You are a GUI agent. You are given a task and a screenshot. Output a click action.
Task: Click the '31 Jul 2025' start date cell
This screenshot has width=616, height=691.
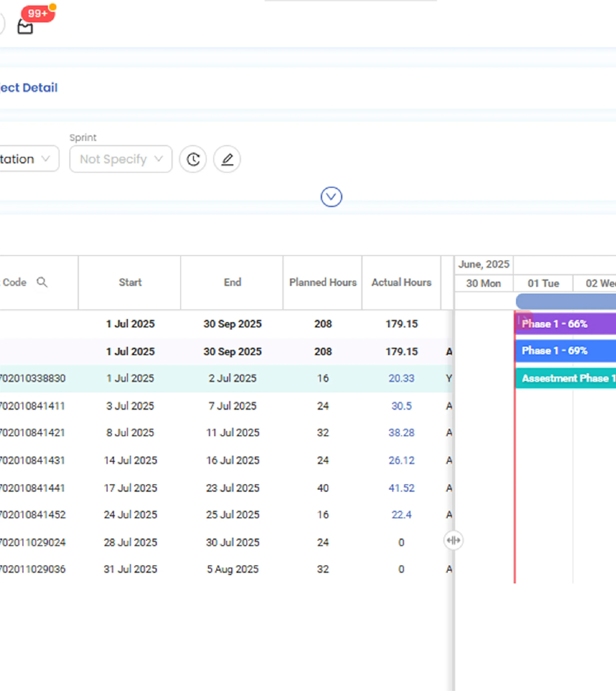point(130,569)
